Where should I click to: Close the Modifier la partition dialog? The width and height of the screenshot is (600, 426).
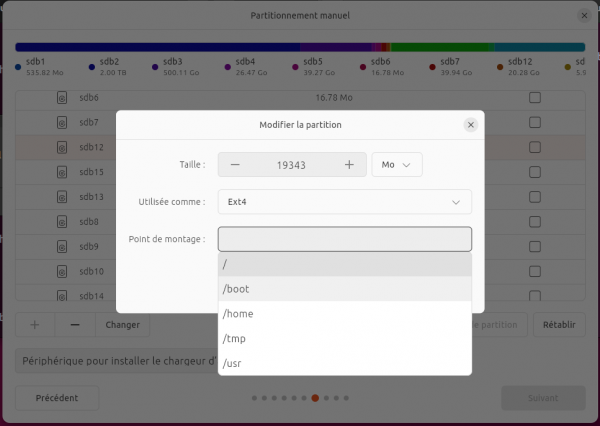471,125
